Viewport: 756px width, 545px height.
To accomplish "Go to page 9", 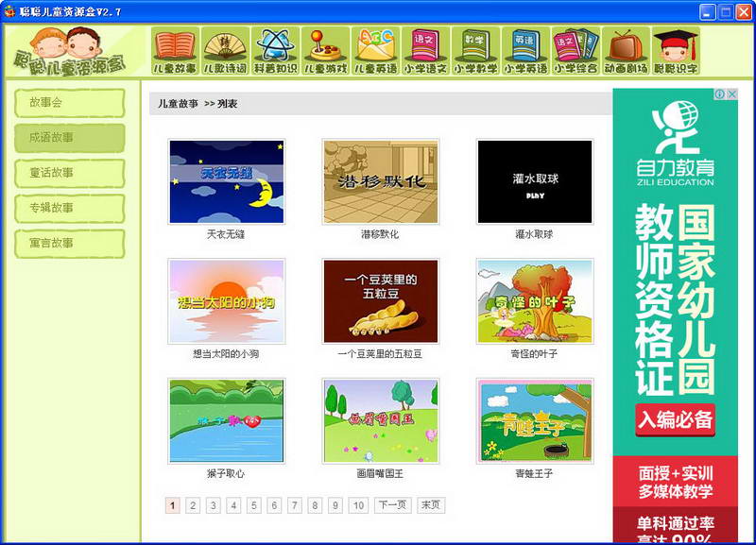I will 335,505.
